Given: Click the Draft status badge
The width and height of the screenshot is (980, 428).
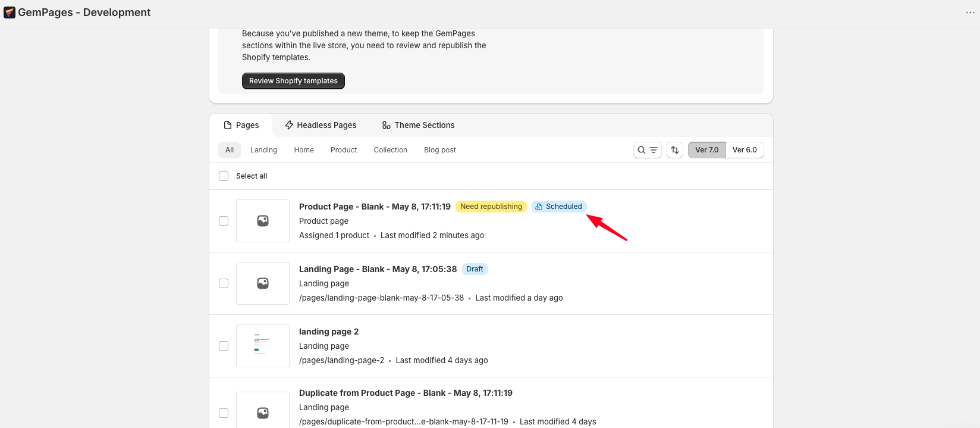Looking at the screenshot, I should (475, 269).
